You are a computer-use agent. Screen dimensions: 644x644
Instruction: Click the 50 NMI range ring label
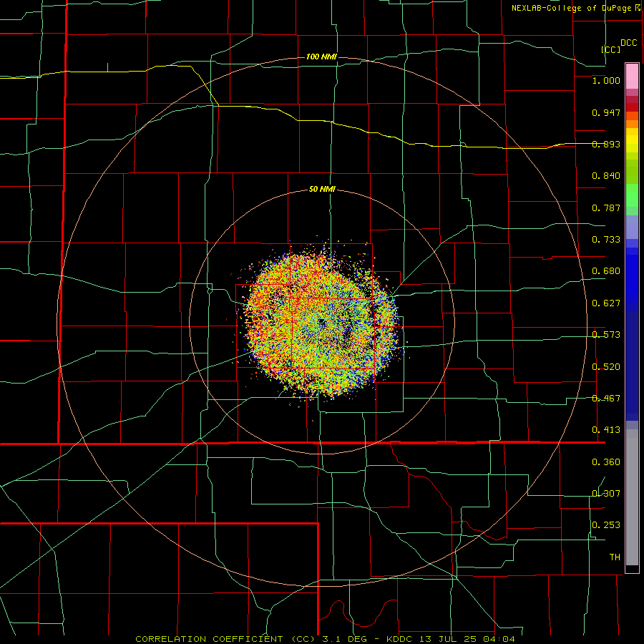(322, 190)
